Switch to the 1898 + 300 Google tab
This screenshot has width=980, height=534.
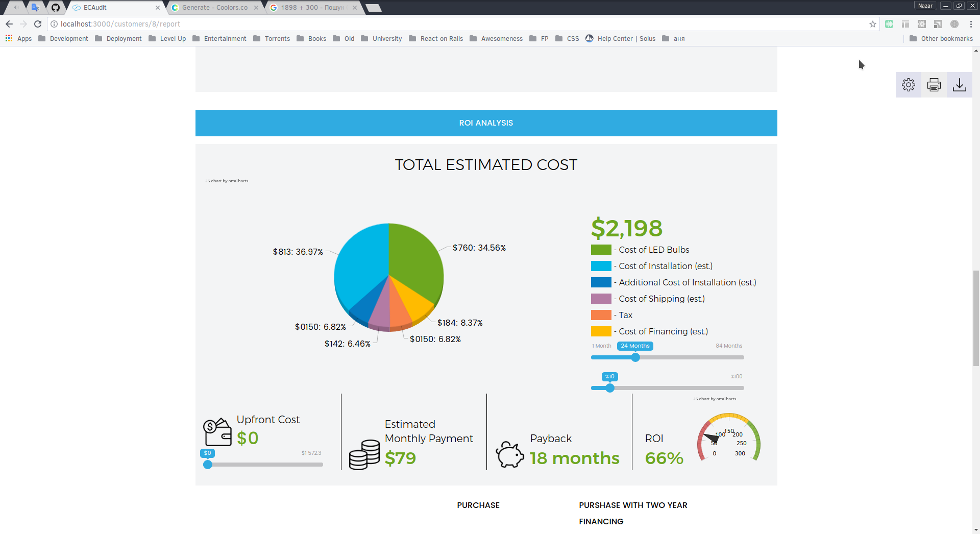point(312,8)
